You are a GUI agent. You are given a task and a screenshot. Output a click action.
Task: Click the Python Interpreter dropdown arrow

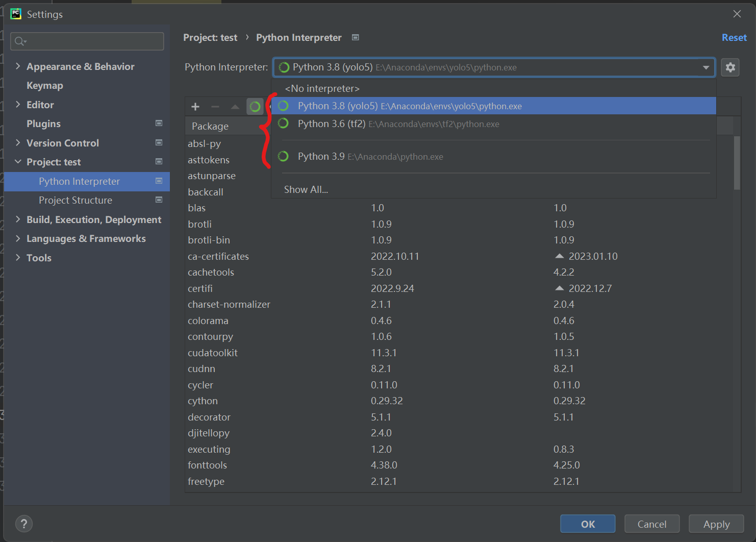(x=706, y=67)
